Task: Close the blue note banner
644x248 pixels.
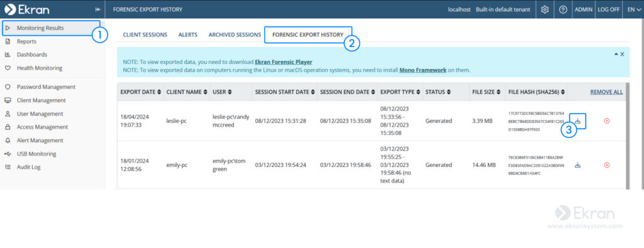Action: point(622,54)
